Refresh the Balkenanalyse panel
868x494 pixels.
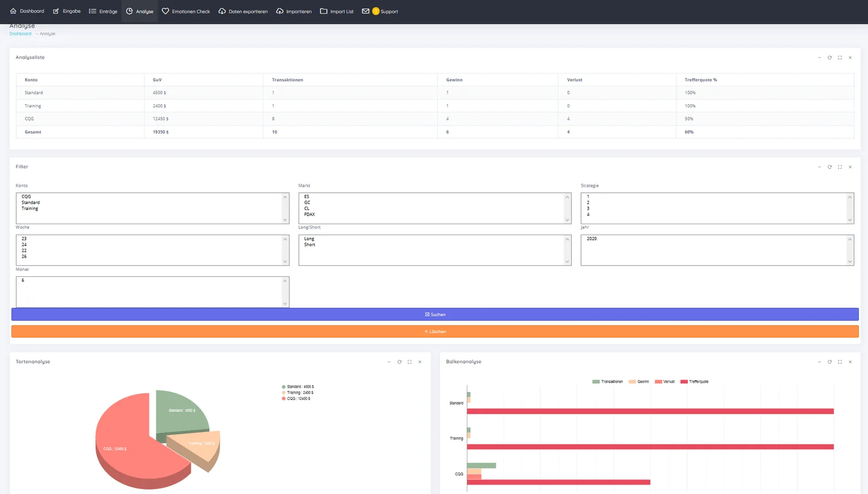click(x=829, y=362)
